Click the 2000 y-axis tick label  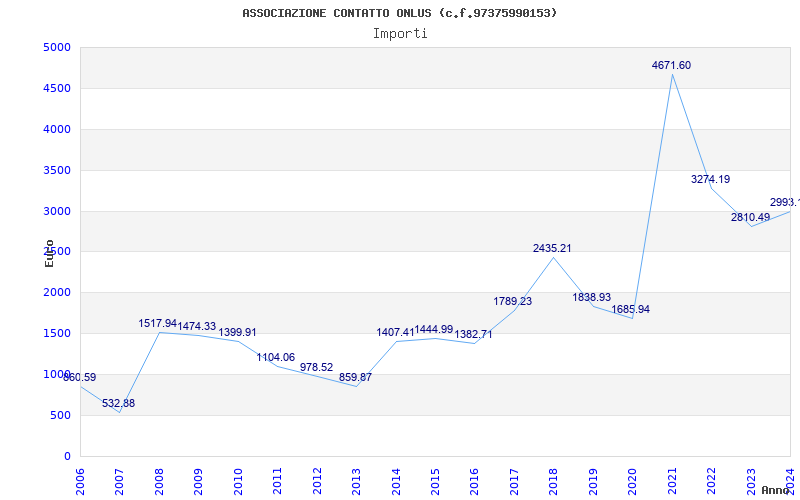[57, 293]
